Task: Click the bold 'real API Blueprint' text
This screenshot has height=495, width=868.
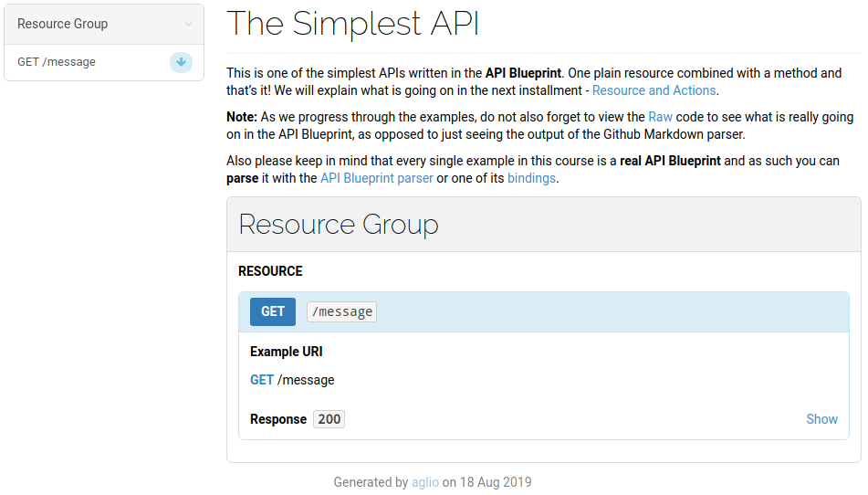Action: point(670,161)
